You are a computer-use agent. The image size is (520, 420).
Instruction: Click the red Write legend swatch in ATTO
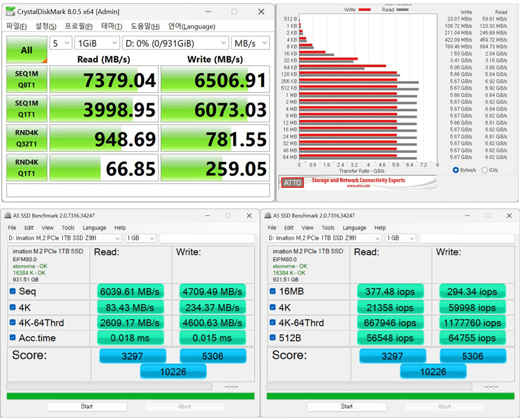pyautogui.click(x=365, y=10)
